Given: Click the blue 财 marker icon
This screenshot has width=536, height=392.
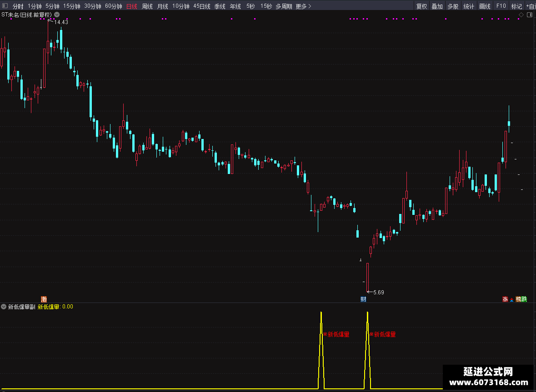Looking at the screenshot, I should [x=363, y=299].
